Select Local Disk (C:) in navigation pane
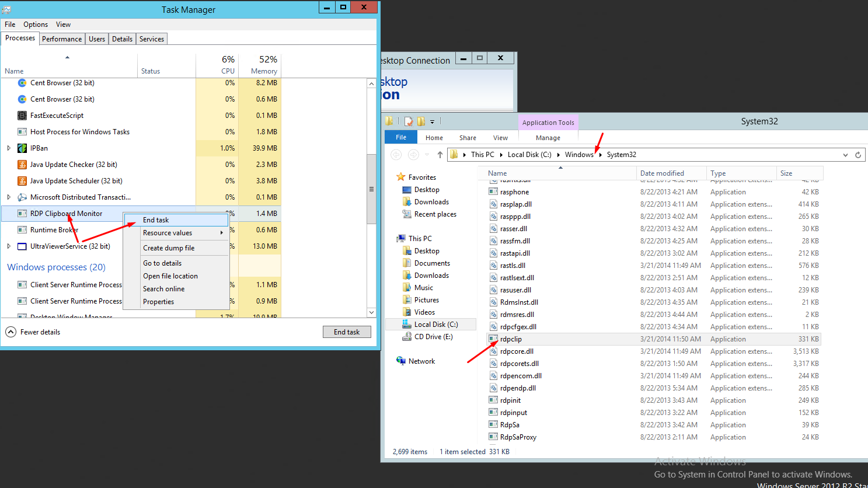The image size is (868, 488). 431,325
